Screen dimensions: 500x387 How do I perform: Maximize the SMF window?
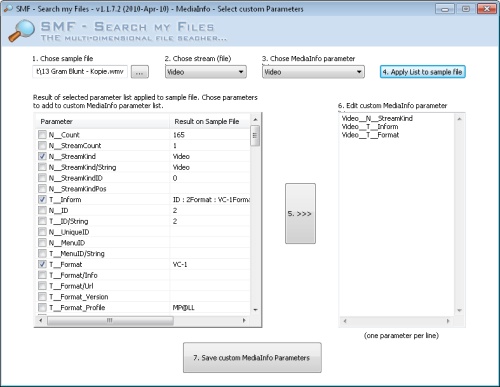(466, 9)
